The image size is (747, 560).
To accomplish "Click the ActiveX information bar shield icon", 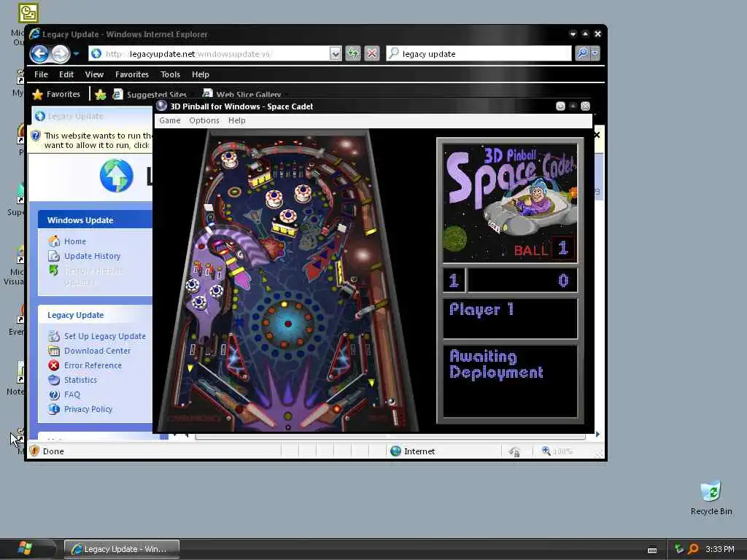I will [x=36, y=136].
